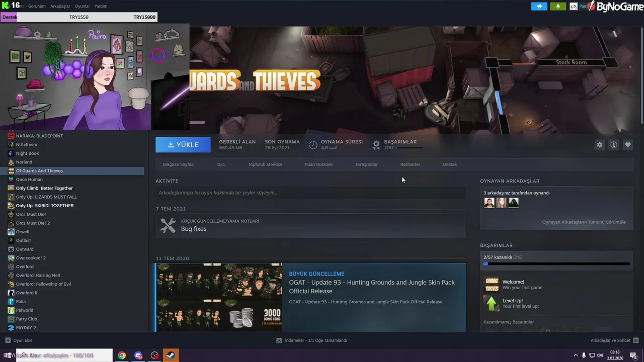Image resolution: width=644 pixels, height=362 pixels.
Task: Open the game info circle icon
Action: tap(614, 145)
